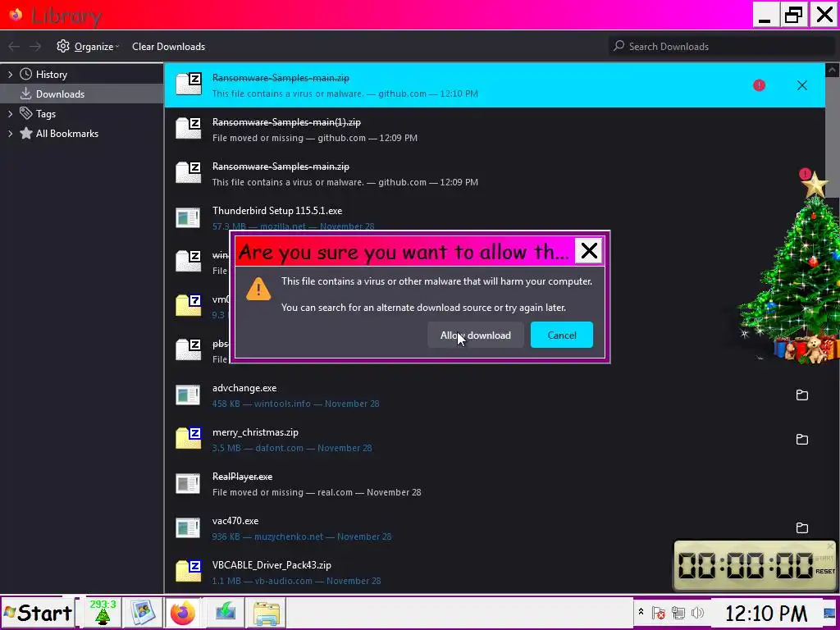The height and width of the screenshot is (630, 840).
Task: Click Allow download in the warning dialog
Action: 475,335
